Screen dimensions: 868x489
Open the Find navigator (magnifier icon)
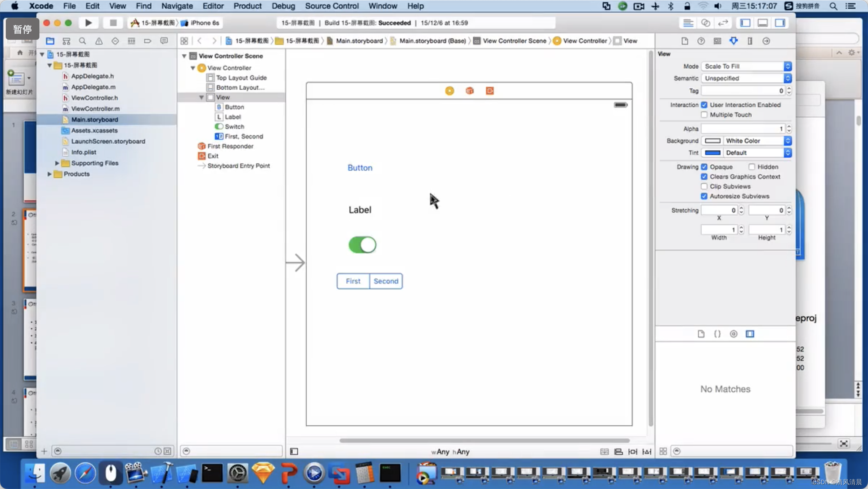[x=82, y=41]
